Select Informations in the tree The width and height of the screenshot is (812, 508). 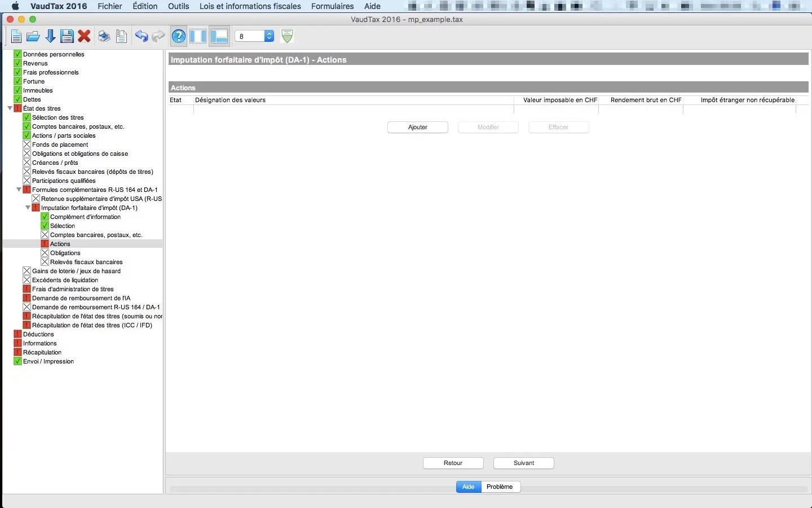tap(39, 343)
